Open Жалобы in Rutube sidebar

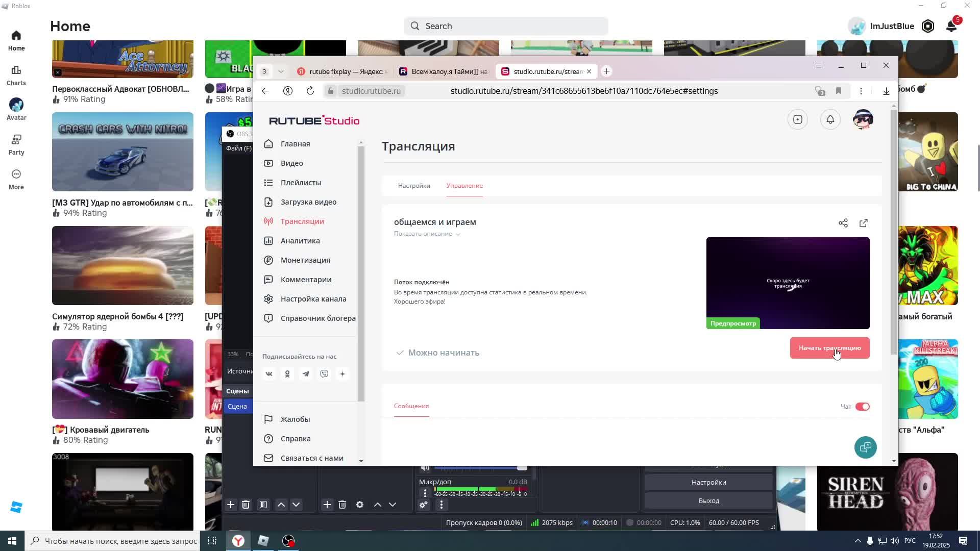295,419
